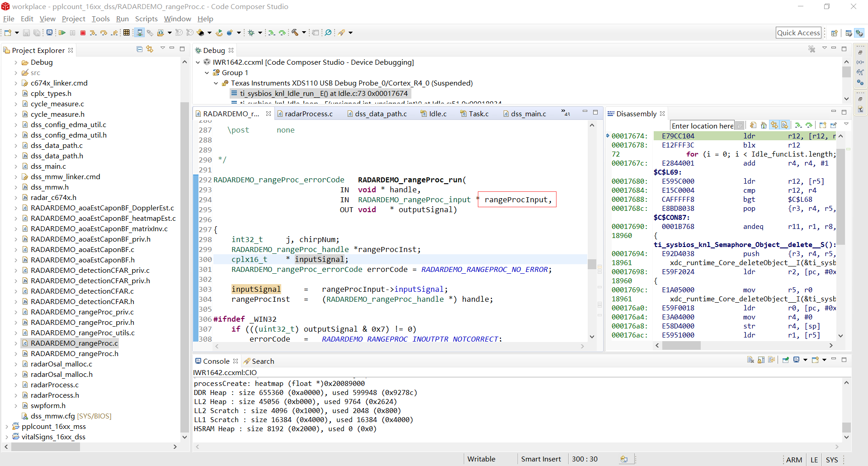Click the Step Over toolbar icon

[104, 33]
